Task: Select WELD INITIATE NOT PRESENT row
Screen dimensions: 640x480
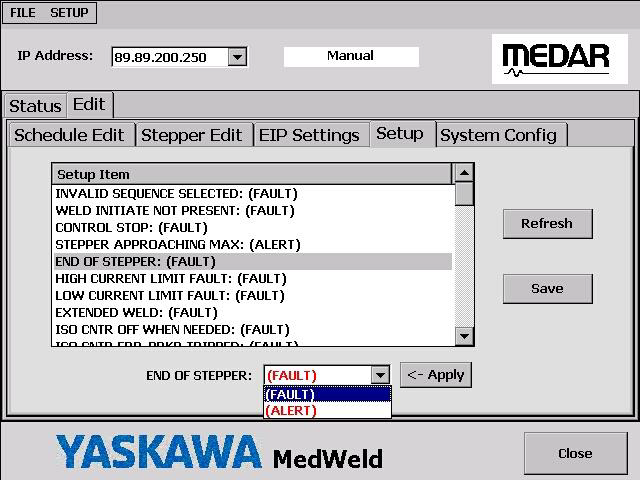Action: (x=253, y=211)
